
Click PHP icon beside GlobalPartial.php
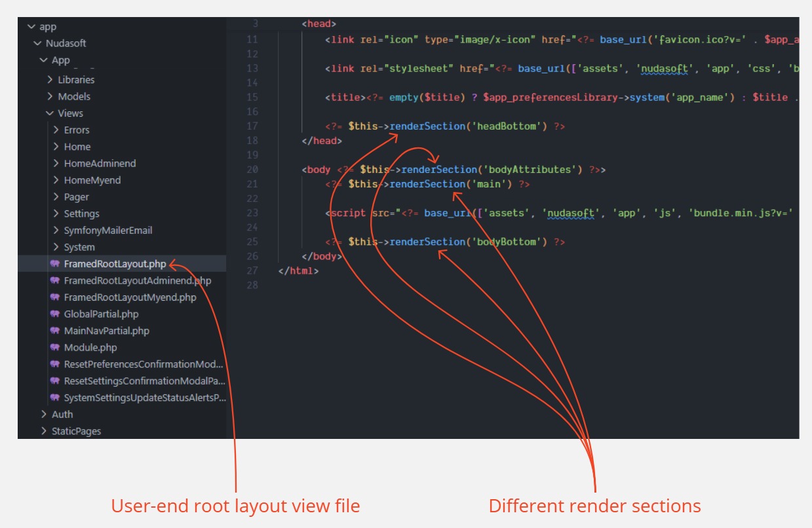tap(55, 314)
